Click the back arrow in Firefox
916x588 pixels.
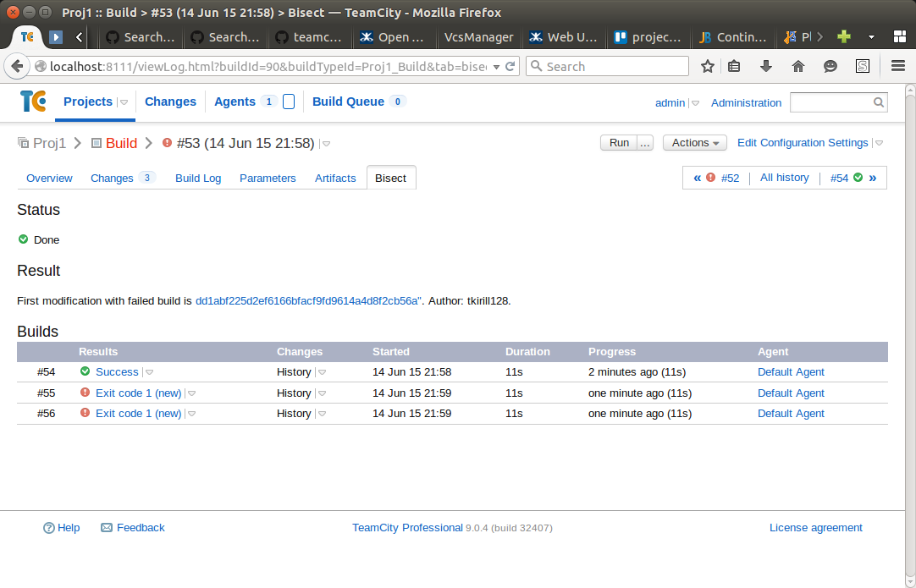(x=17, y=66)
